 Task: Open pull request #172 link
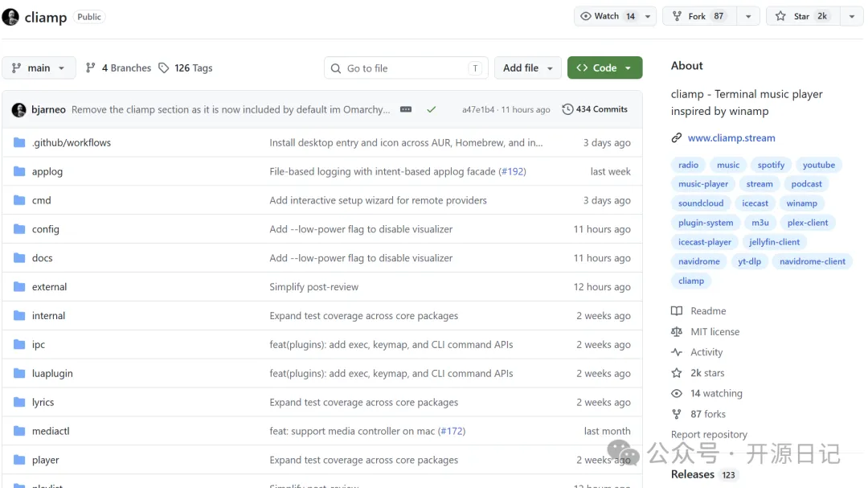pos(452,430)
